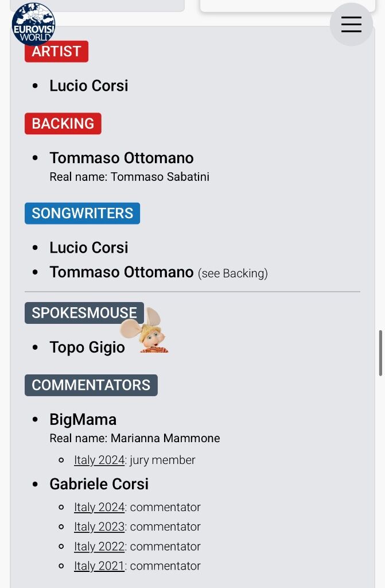Click the BigMama commentator name
Viewport: 385px width, 588px height.
pyautogui.click(x=83, y=420)
